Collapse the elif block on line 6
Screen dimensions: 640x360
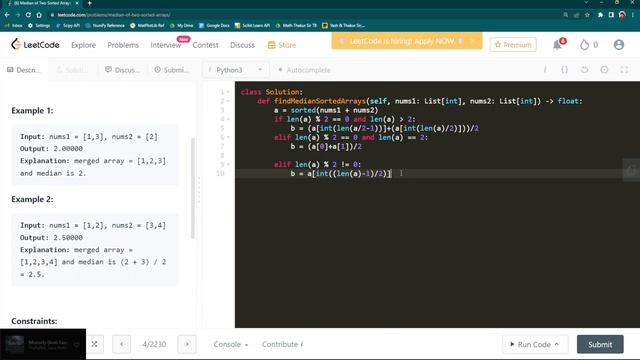coord(228,137)
